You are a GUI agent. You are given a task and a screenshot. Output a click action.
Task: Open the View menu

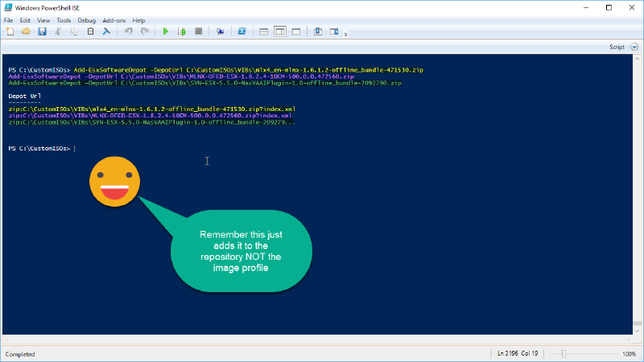43,20
